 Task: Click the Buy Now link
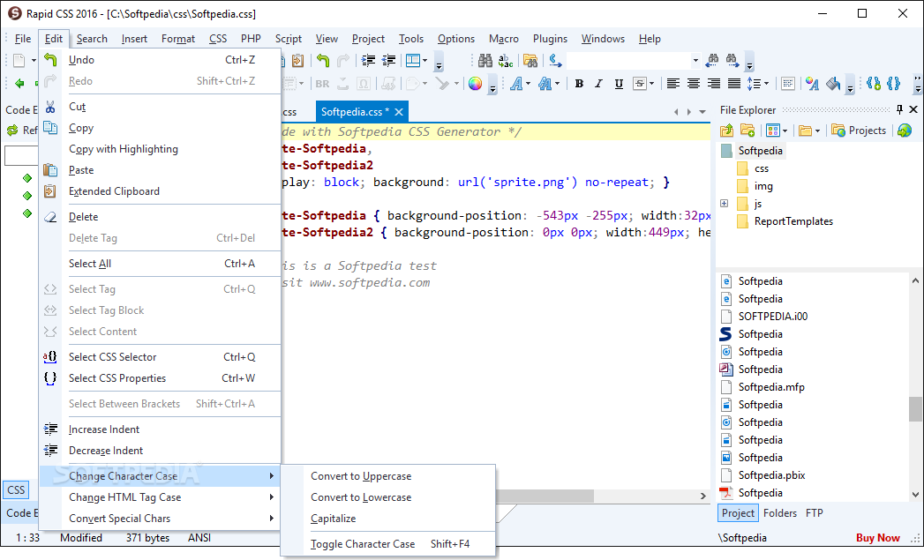[877, 538]
